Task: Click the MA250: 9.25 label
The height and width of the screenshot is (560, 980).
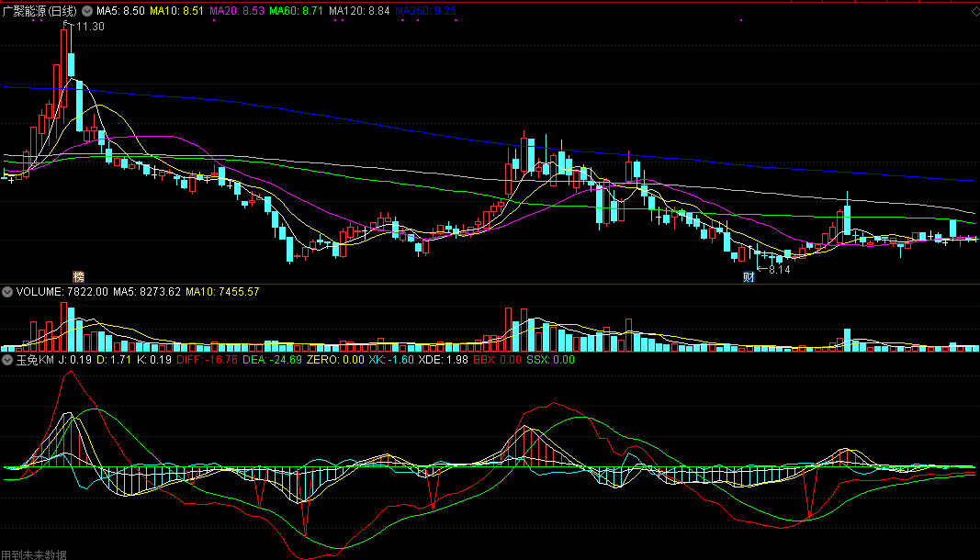Action: click(x=425, y=11)
